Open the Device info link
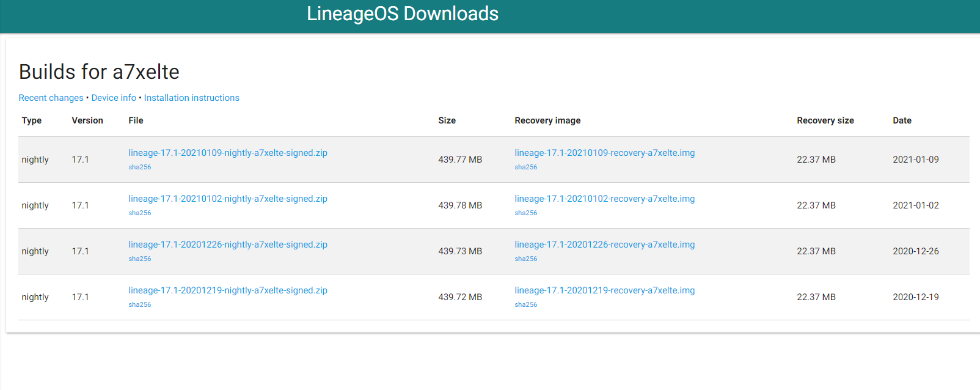Image resolution: width=980 pixels, height=390 pixels. click(x=114, y=98)
